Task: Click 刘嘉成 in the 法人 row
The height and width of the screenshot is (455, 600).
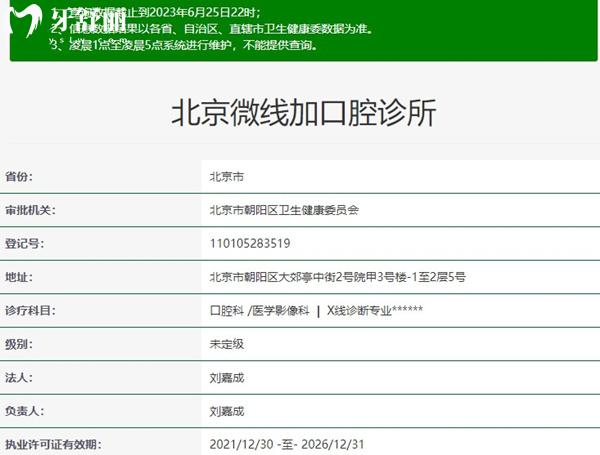Action: [x=227, y=378]
